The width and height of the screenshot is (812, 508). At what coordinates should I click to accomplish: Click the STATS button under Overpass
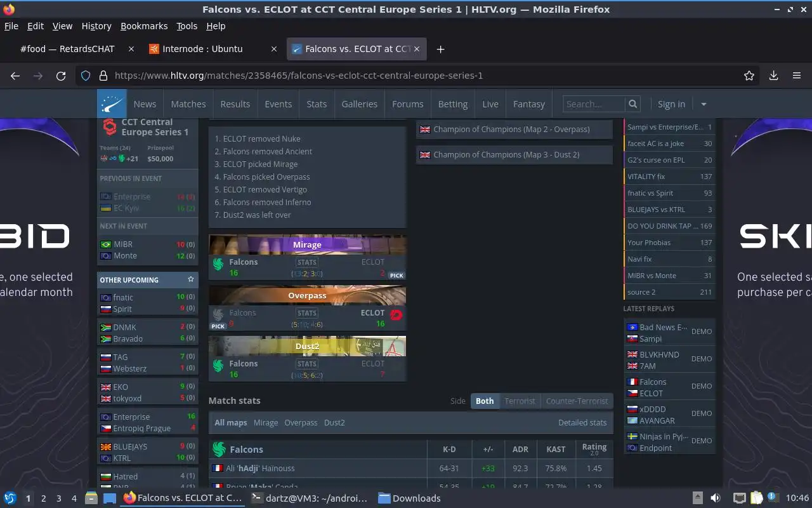tap(307, 313)
